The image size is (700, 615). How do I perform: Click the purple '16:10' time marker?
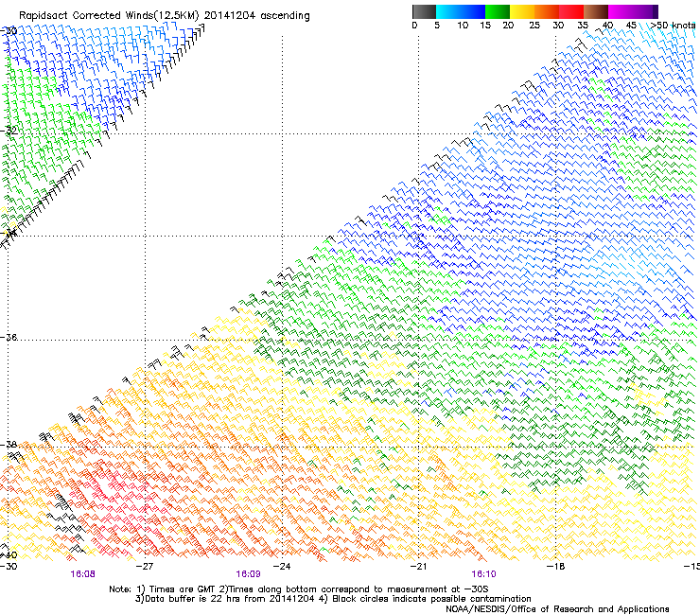484,574
